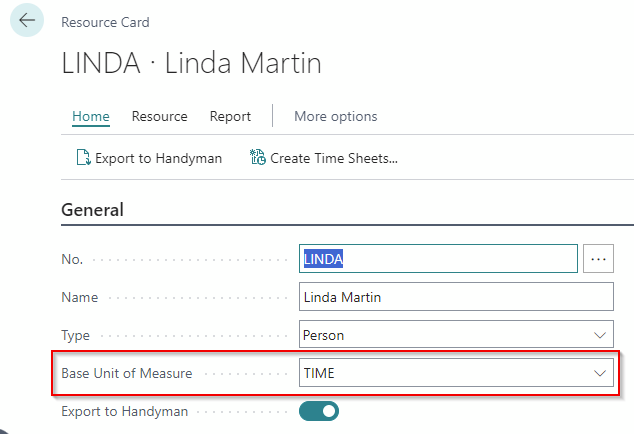Focus the No. field containing LINDA

[x=438, y=258]
